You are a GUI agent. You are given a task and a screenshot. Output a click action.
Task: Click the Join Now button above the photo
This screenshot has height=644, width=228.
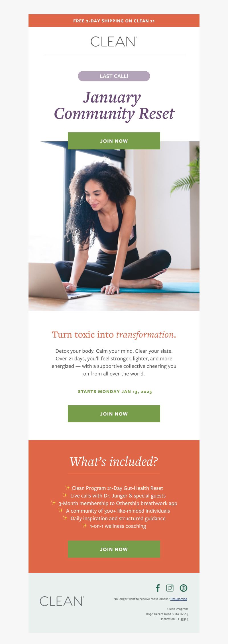[114, 141]
